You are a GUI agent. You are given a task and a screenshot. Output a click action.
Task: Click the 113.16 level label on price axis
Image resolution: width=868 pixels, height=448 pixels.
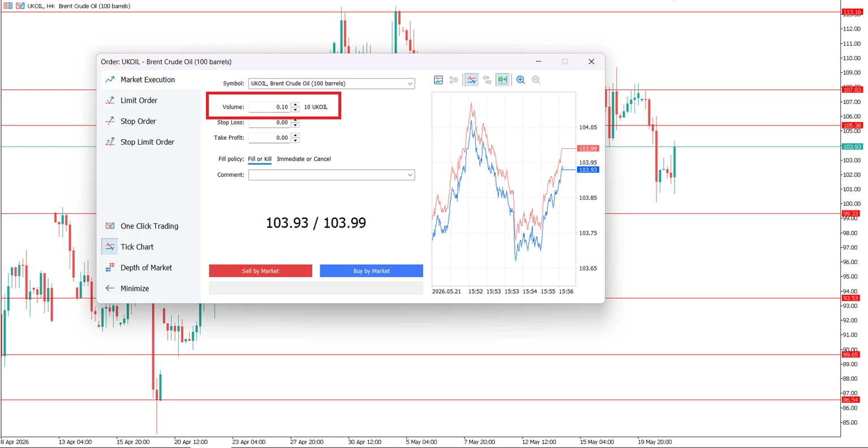(852, 12)
